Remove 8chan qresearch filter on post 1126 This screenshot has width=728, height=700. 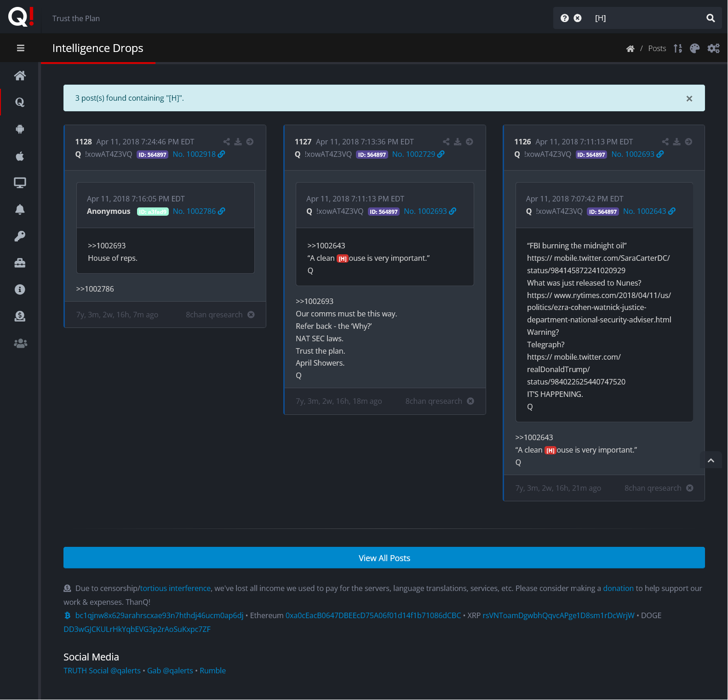click(690, 488)
